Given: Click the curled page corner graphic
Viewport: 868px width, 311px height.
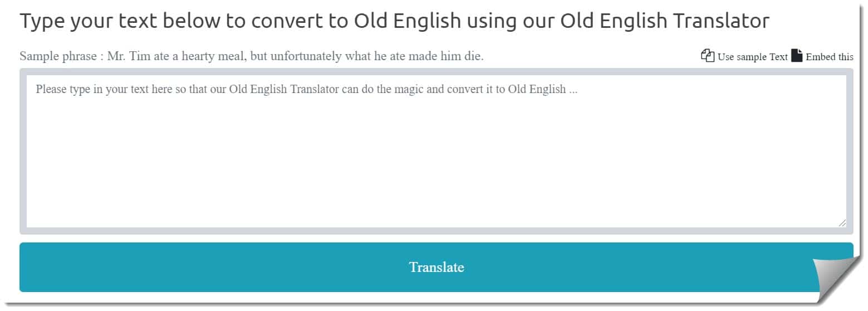Looking at the screenshot, I should (x=836, y=280).
